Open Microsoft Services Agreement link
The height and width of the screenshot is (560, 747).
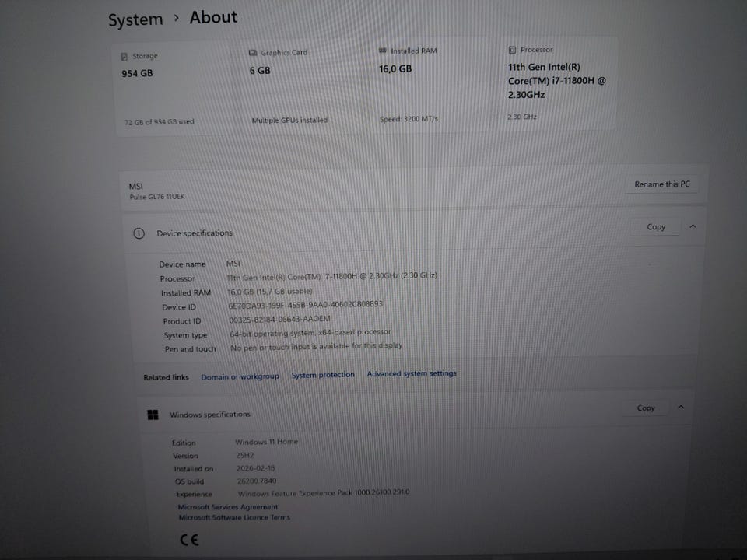pos(228,507)
